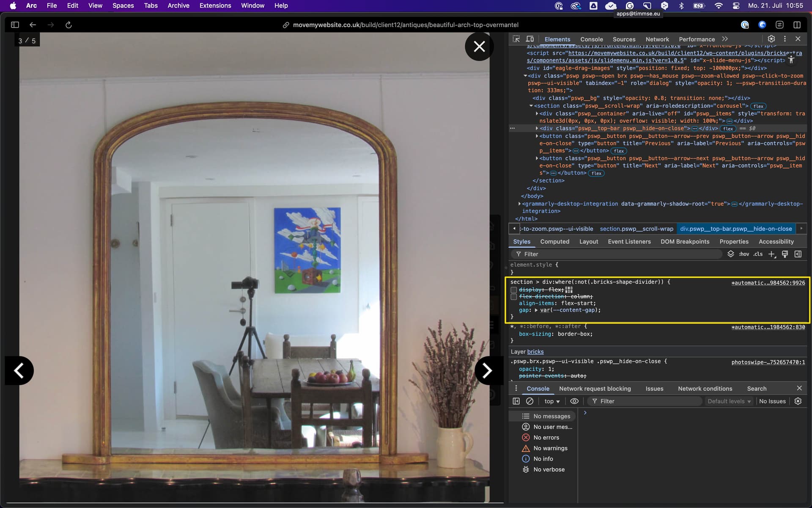Click the inspect element picker icon
This screenshot has width=812, height=508.
[x=516, y=39]
